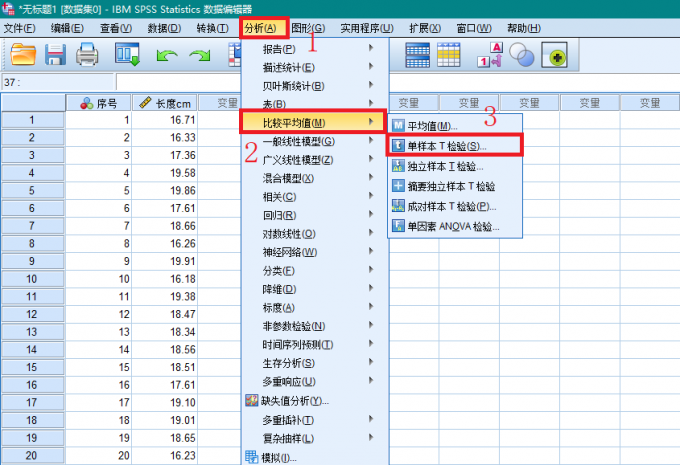The width and height of the screenshot is (680, 465).
Task: Expand the 贝叶斯统计(B) submenu
Action: click(314, 86)
